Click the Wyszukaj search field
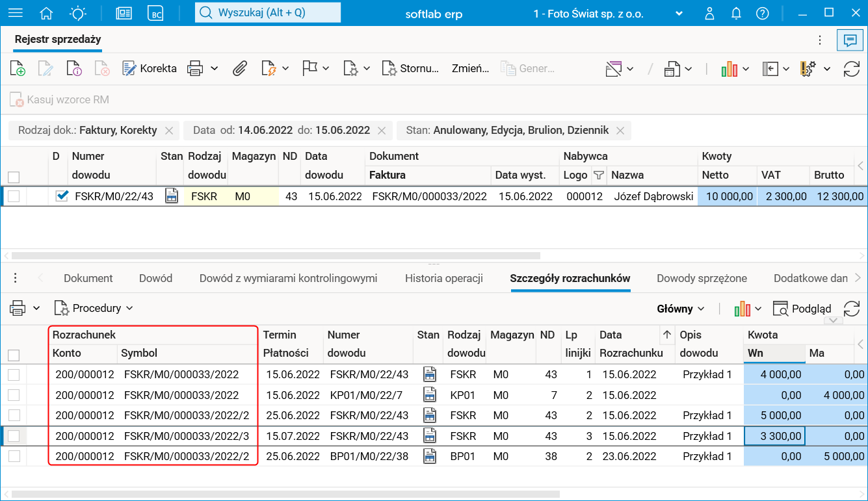 click(x=268, y=12)
